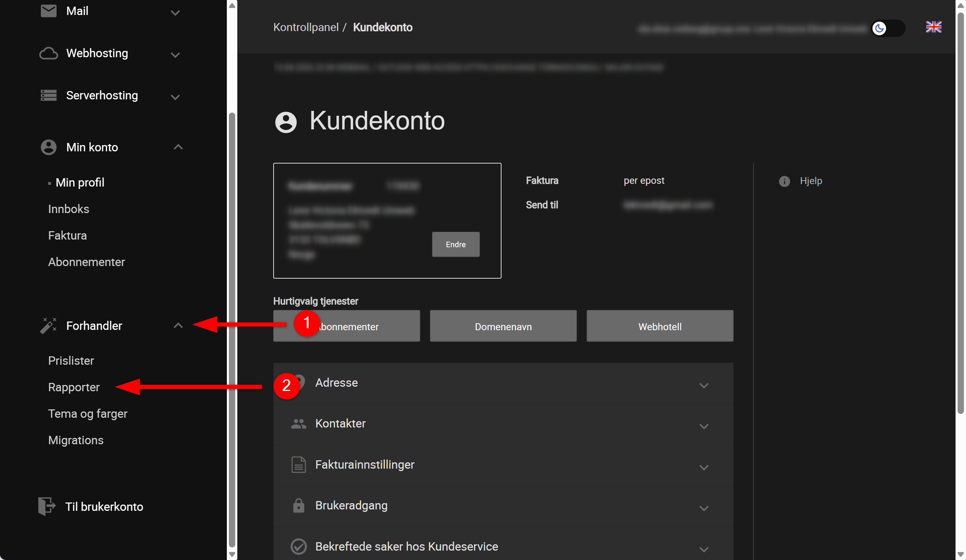Open Abonnementer sidebar item
The height and width of the screenshot is (560, 966).
click(87, 262)
